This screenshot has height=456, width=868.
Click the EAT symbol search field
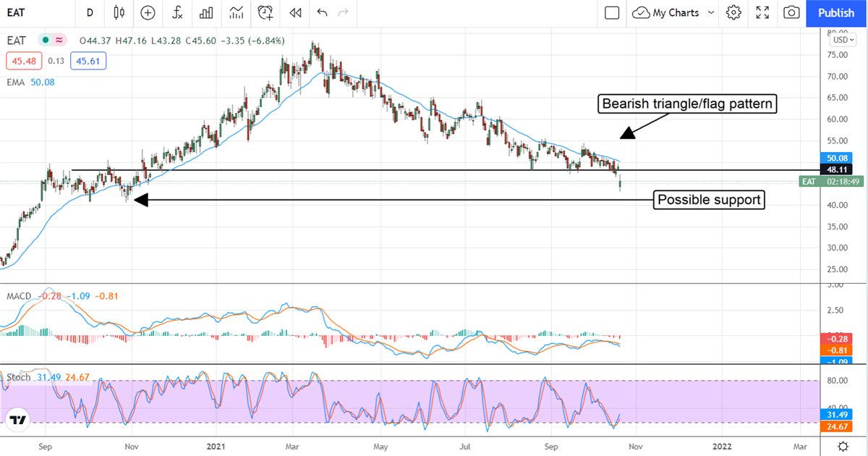pos(36,12)
